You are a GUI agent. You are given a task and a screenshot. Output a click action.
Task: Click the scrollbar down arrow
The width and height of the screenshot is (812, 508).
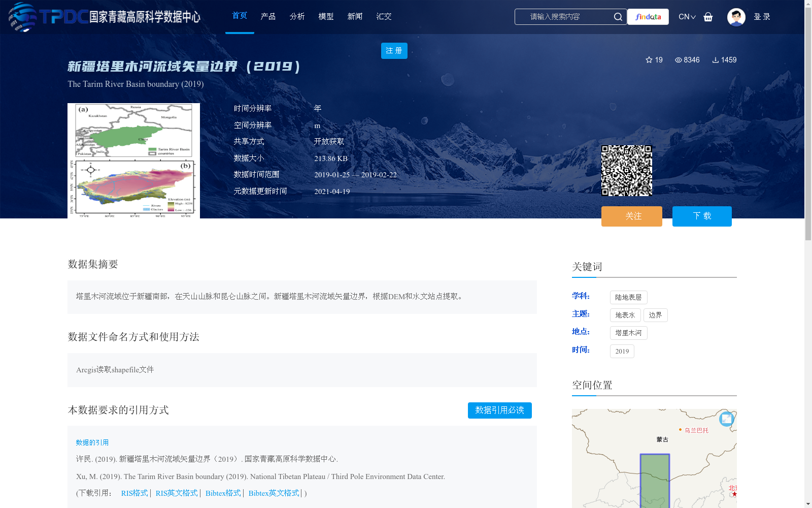(x=808, y=504)
